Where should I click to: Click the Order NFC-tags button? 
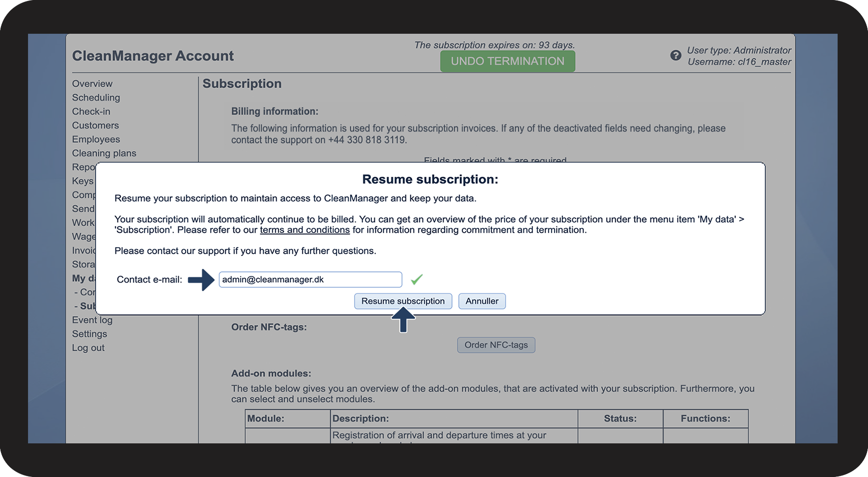coord(496,345)
